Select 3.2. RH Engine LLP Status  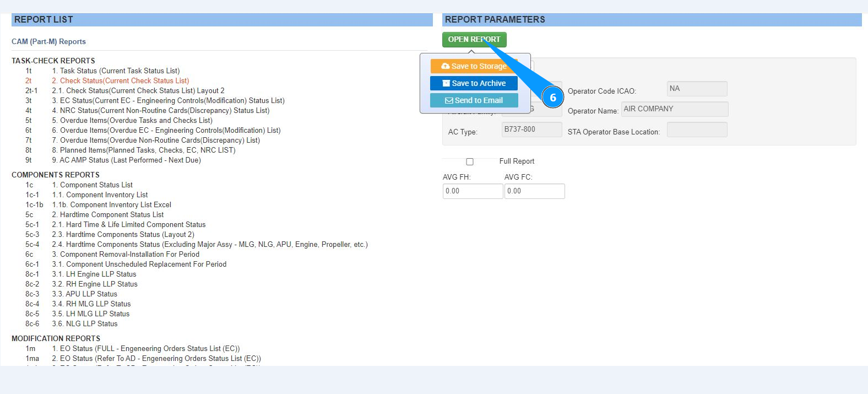click(x=95, y=284)
